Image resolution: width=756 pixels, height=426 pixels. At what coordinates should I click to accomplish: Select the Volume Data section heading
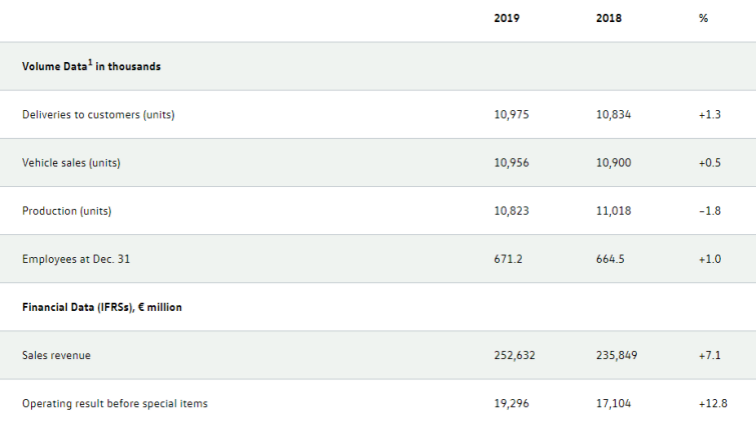tap(92, 66)
